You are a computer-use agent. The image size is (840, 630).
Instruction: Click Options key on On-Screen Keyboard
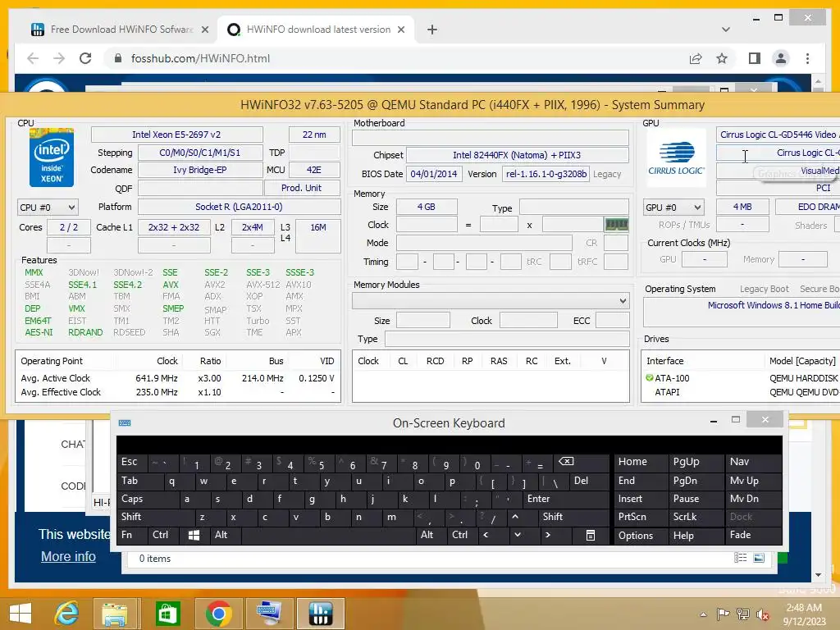640,535
